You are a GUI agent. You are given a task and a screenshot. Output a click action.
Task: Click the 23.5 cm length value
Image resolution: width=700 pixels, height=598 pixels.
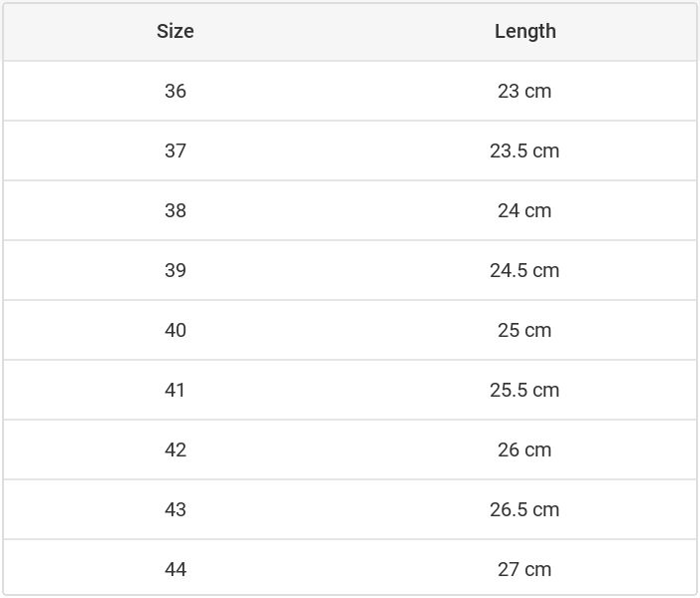525,150
